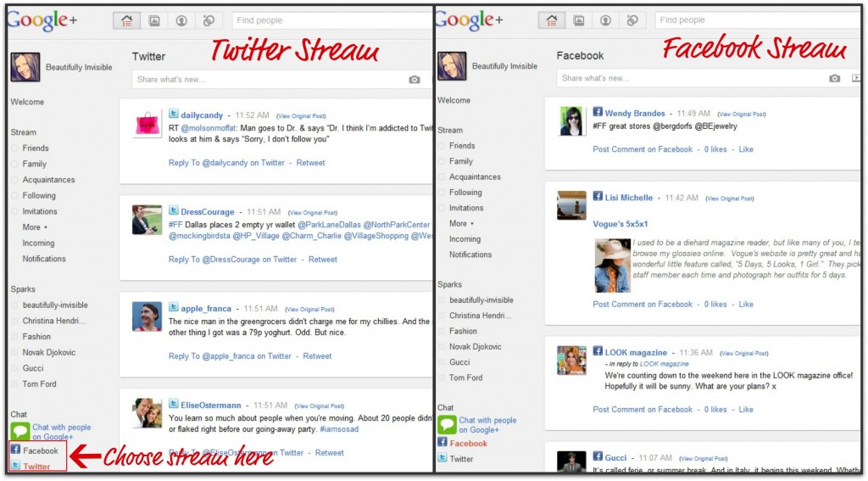The image size is (868, 481).
Task: Select Following circle in Twitter Stream sidebar
Action: (x=39, y=196)
